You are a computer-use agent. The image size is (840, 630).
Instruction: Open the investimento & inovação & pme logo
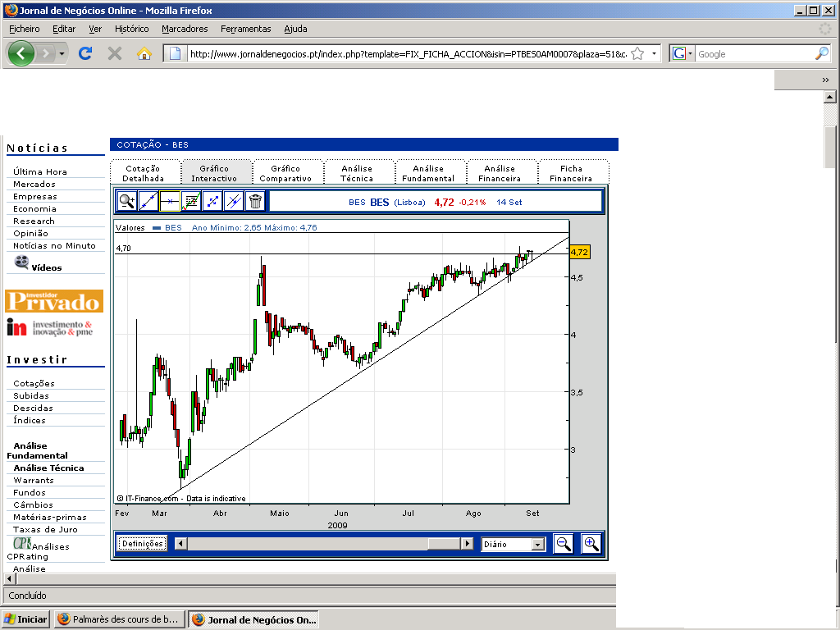tap(50, 327)
